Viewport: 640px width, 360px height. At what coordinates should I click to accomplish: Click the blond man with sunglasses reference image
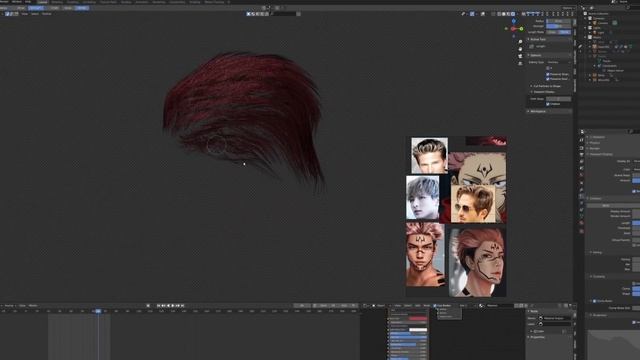tap(473, 204)
